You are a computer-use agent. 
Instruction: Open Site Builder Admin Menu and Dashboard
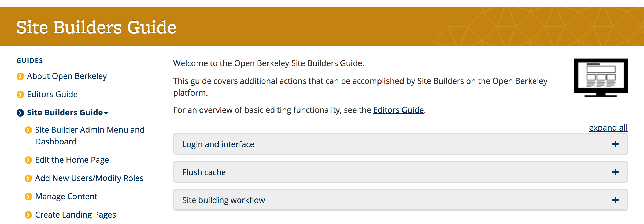(x=90, y=136)
